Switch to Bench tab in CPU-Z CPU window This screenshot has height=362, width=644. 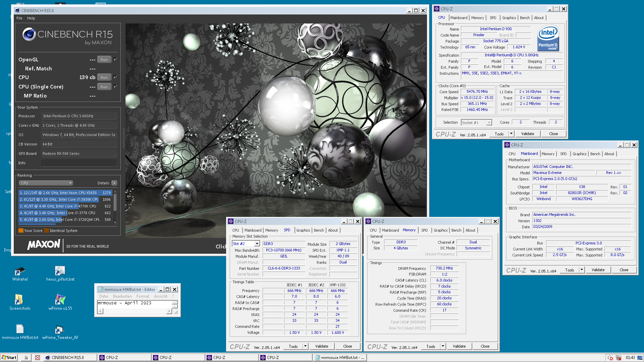tap(525, 18)
